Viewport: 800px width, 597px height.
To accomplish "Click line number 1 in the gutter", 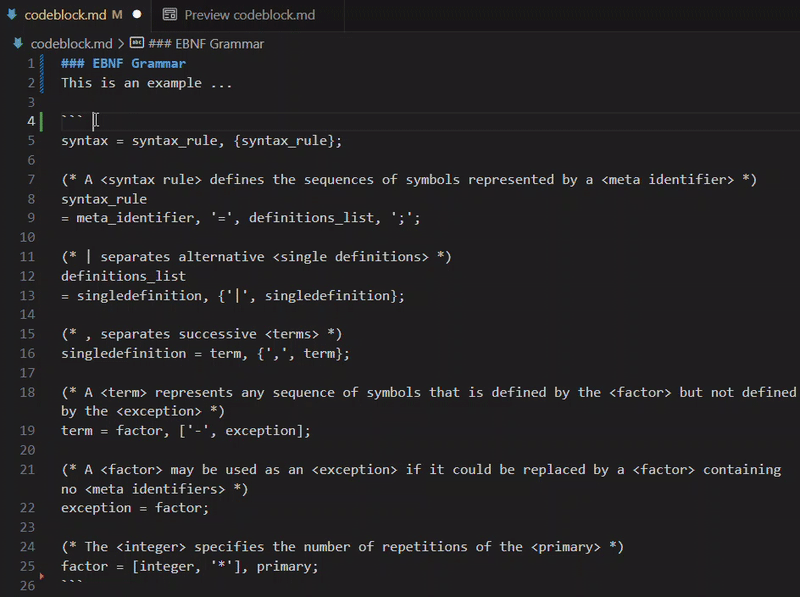I will pos(31,63).
